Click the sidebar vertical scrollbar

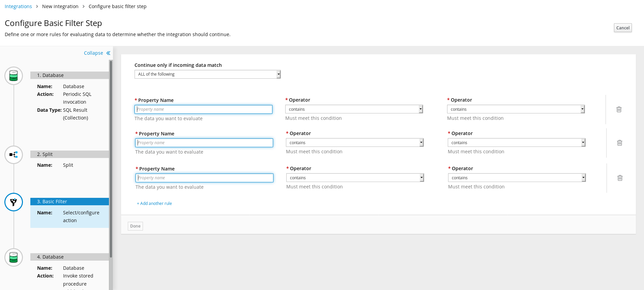pos(111,159)
